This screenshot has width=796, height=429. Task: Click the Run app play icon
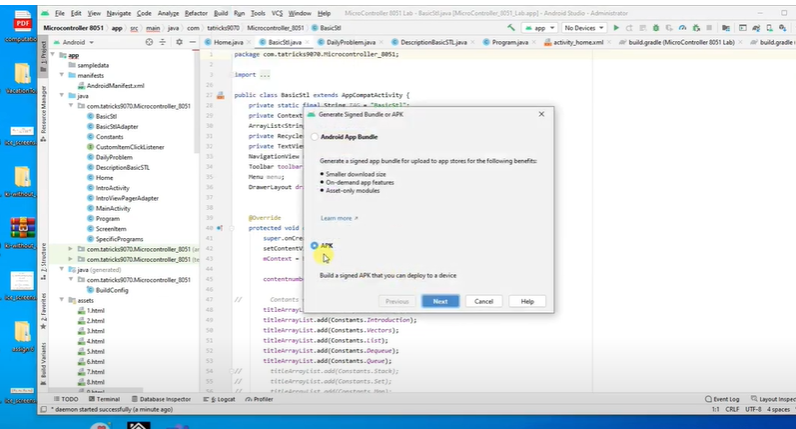coord(616,28)
